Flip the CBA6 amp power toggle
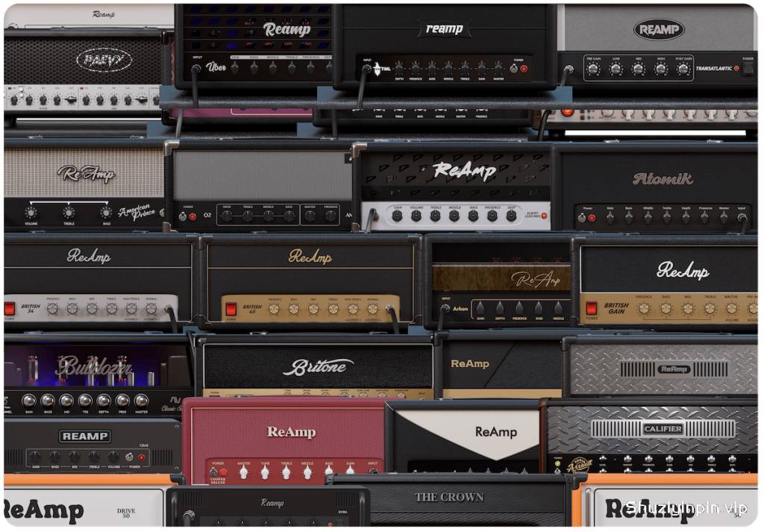The width and height of the screenshot is (764, 532). (x=129, y=457)
